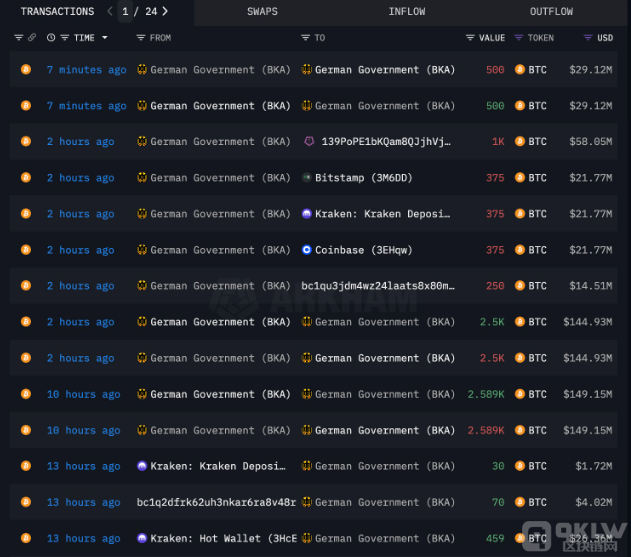Click Kraken logo in the 375 BTC row

click(x=307, y=214)
